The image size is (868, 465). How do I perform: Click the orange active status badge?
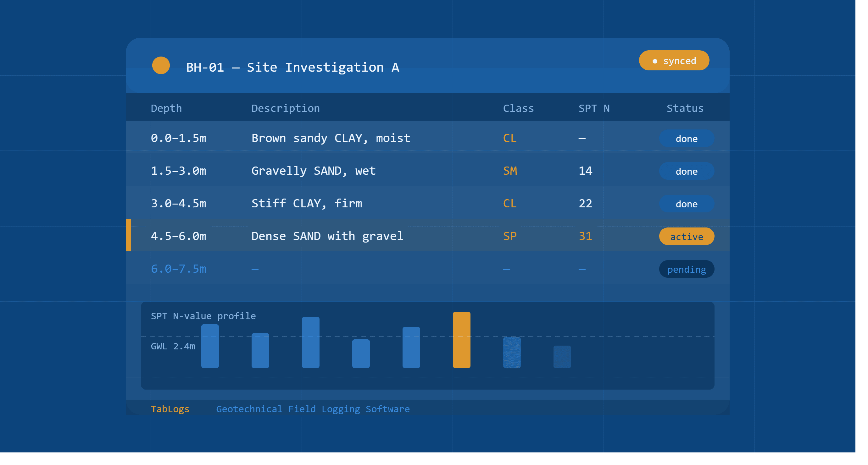pyautogui.click(x=686, y=236)
